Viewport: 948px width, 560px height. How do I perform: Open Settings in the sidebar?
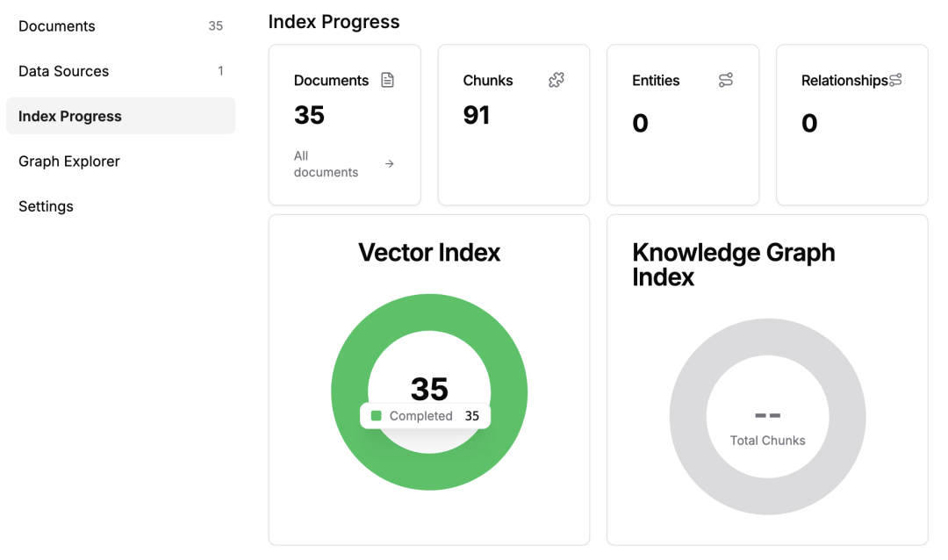pos(46,206)
